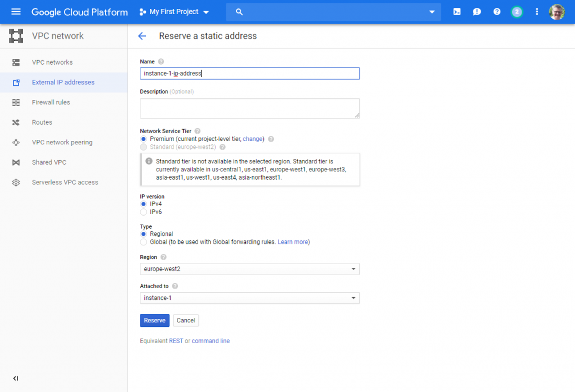The width and height of the screenshot is (575, 392).
Task: Click the Shared VPC sidebar icon
Action: [x=16, y=162]
